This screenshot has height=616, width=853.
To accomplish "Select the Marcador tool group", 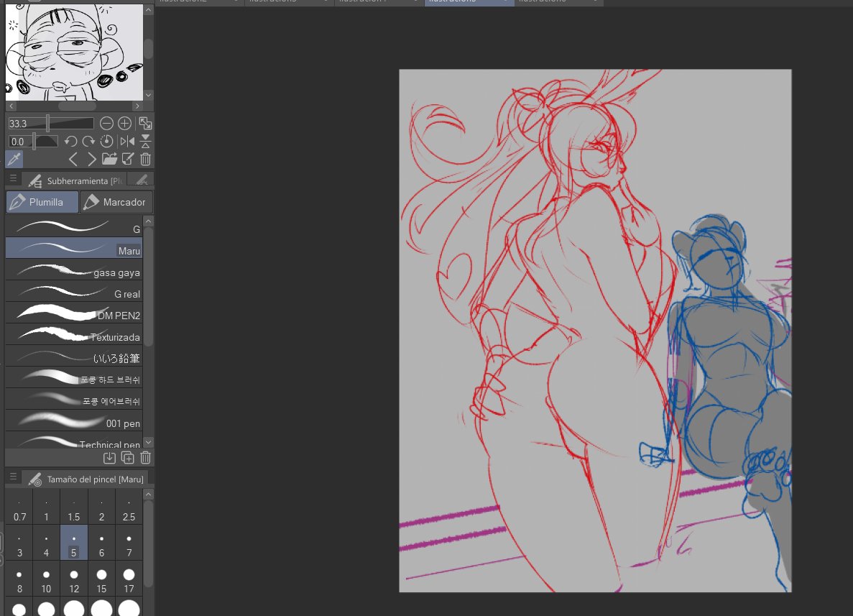I will click(x=116, y=202).
